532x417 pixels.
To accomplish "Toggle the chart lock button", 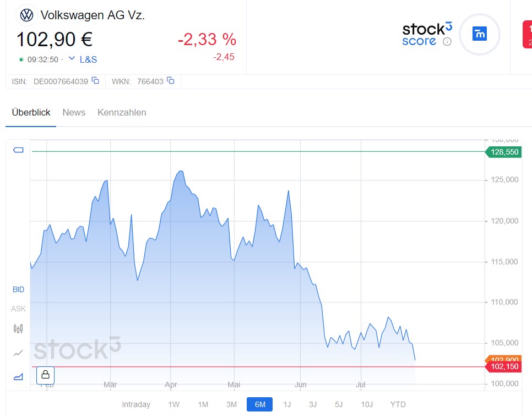I will [x=45, y=375].
